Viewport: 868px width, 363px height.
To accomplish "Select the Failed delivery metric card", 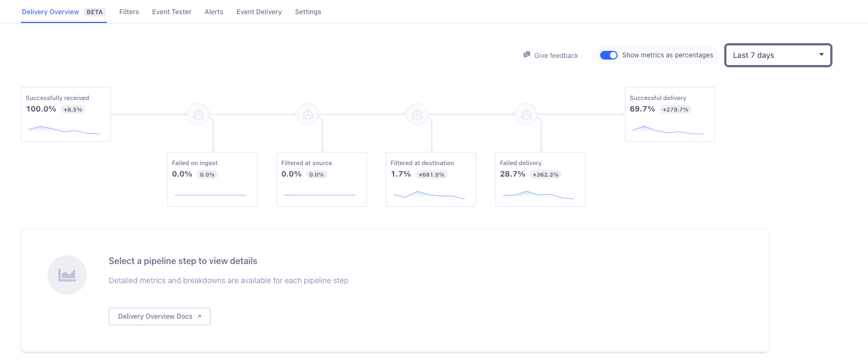I will (540, 179).
